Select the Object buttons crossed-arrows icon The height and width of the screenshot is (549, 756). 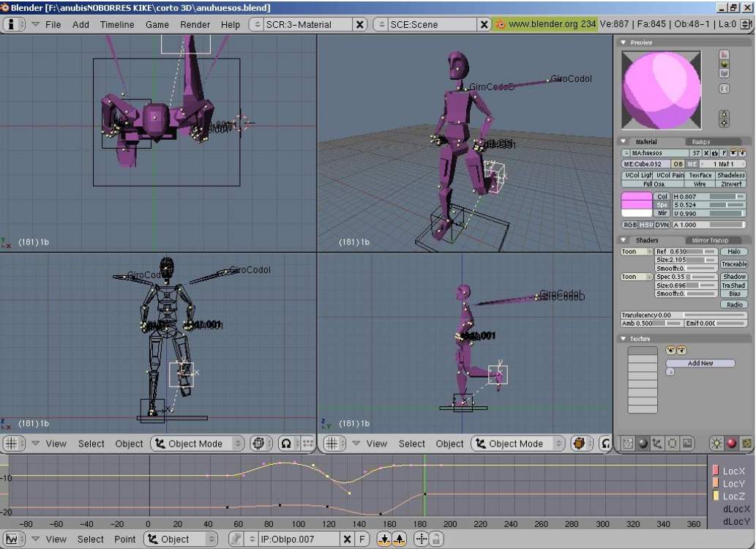[x=657, y=443]
